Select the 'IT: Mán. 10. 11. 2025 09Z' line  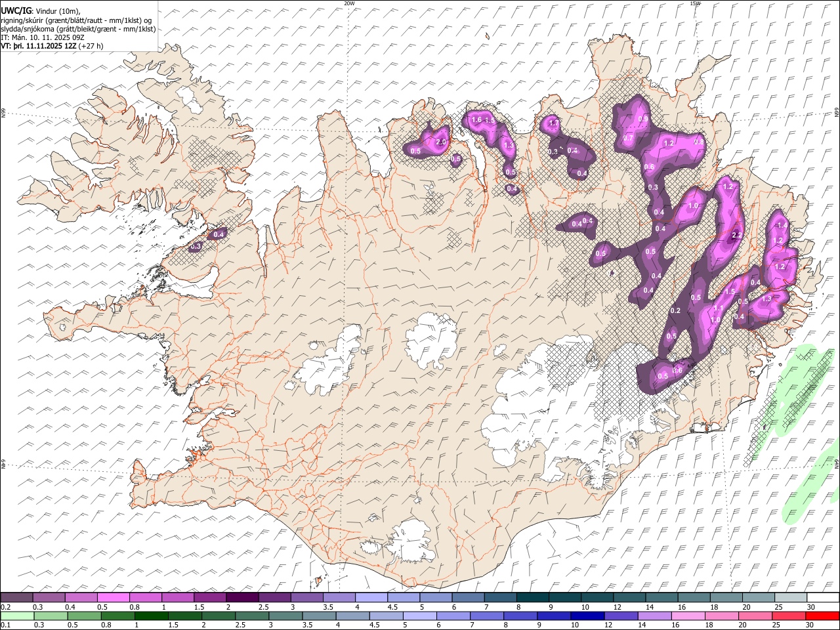[x=43, y=37]
